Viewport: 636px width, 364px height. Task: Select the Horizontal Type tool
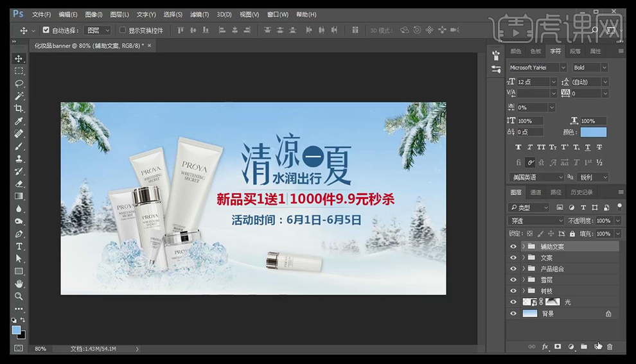pyautogui.click(x=19, y=246)
